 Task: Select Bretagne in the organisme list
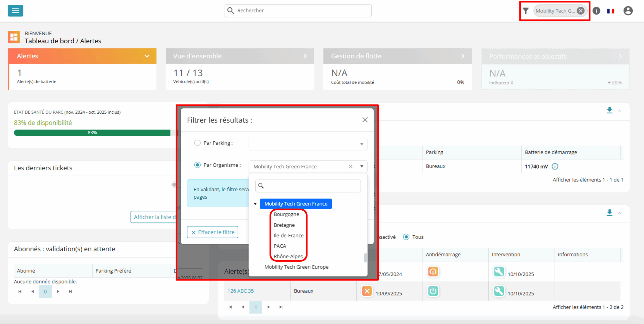[284, 225]
